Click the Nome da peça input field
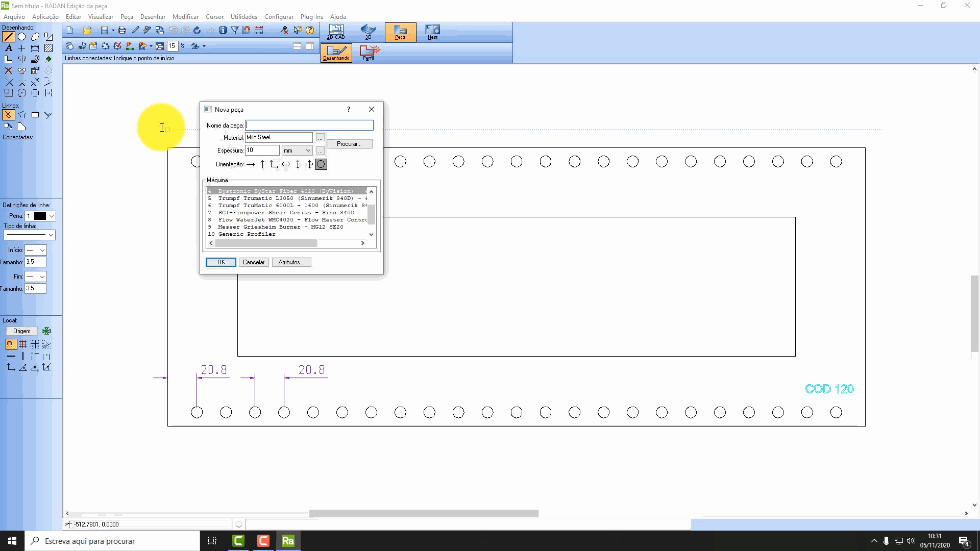 (309, 126)
